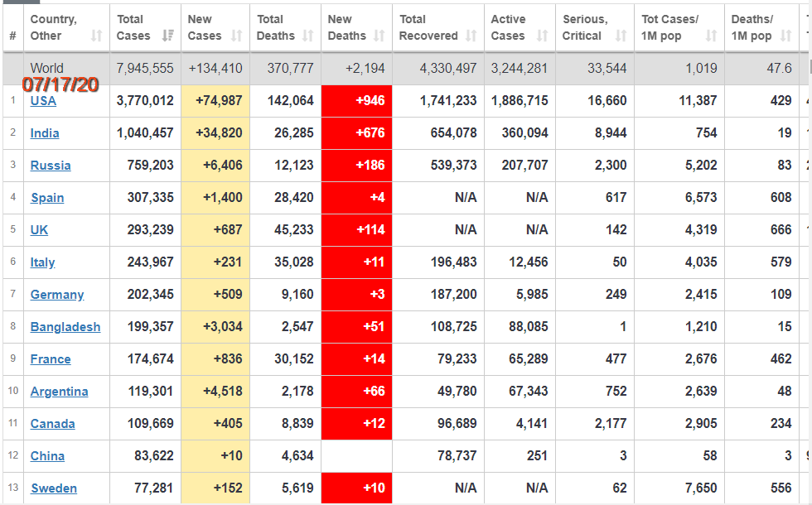
Task: Select the Bangladesh link
Action: click(65, 327)
